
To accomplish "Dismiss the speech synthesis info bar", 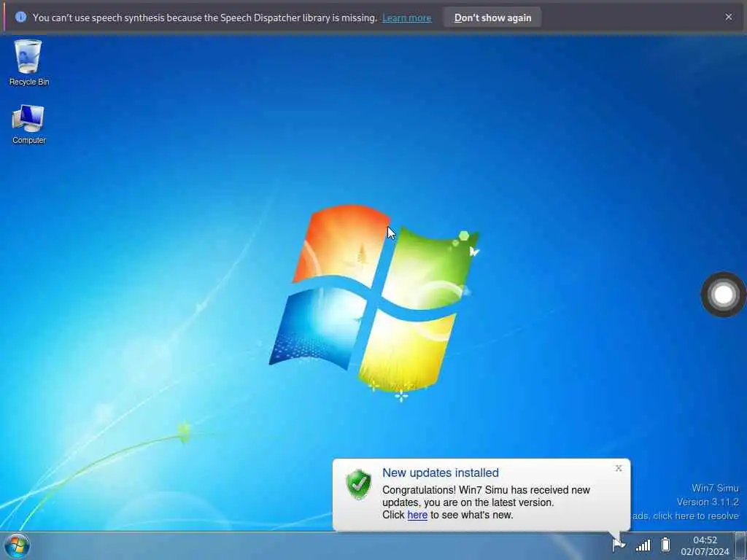I will (729, 17).
